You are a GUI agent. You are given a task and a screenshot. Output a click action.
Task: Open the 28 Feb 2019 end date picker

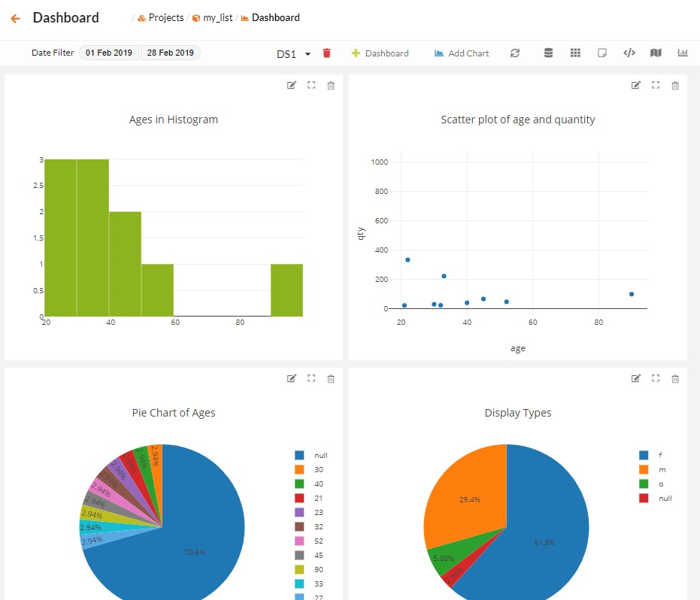click(x=171, y=53)
